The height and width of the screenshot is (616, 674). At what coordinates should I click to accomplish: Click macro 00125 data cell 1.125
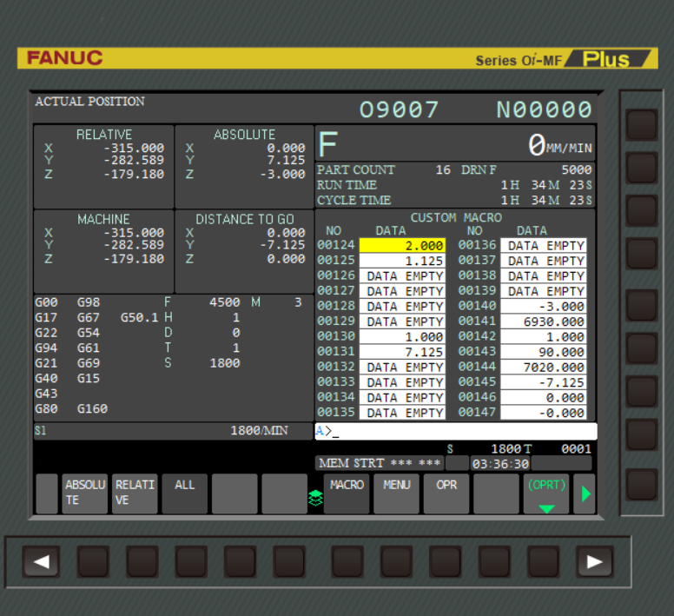(x=402, y=261)
